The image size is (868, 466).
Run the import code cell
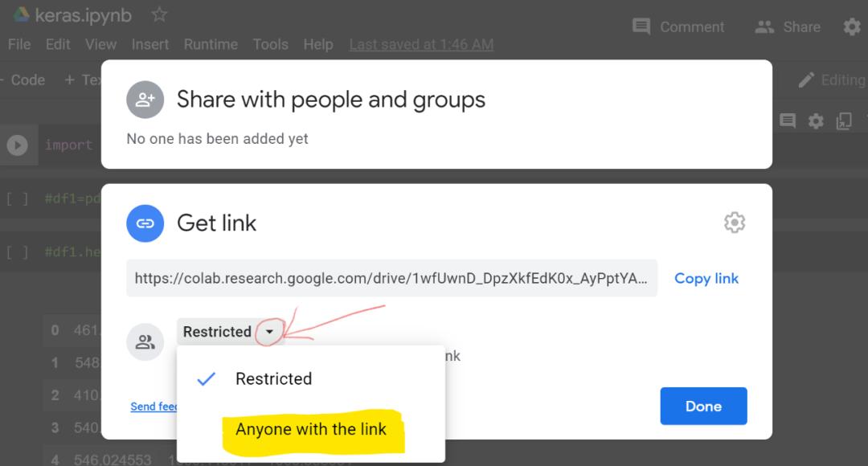coord(17,145)
